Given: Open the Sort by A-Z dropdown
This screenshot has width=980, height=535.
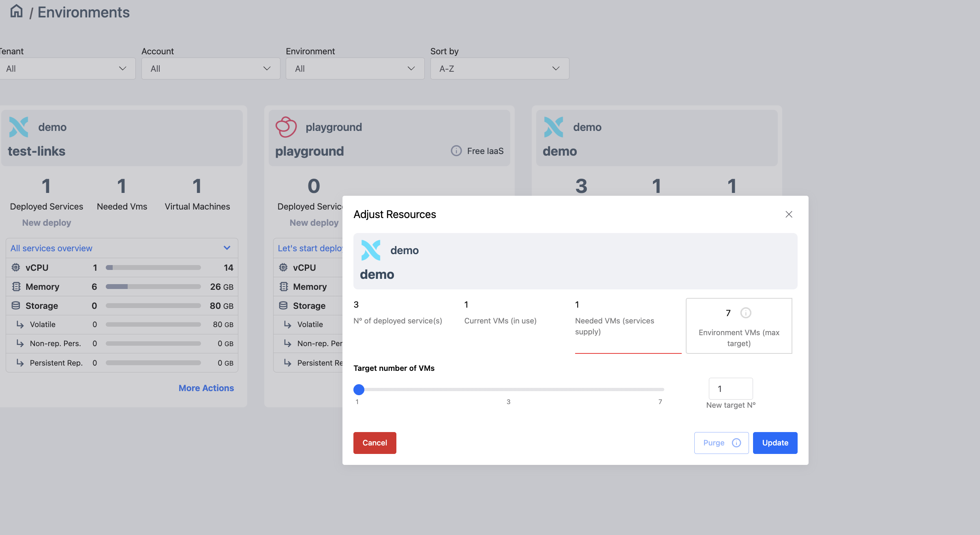Looking at the screenshot, I should pyautogui.click(x=499, y=68).
